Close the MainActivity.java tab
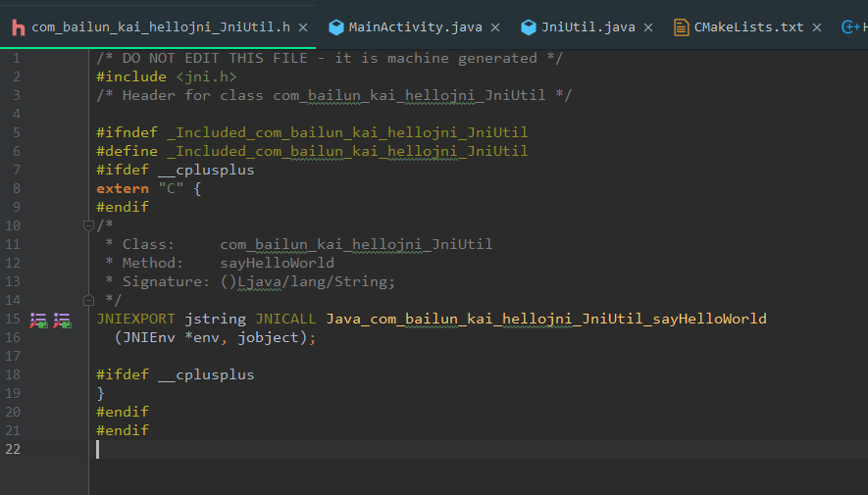 (x=495, y=27)
